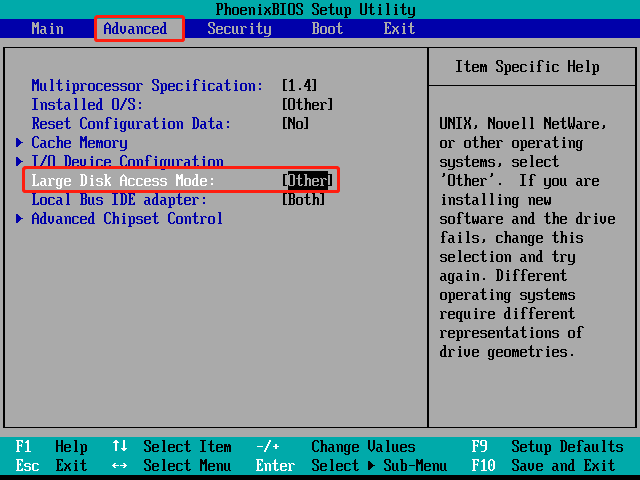Click PhoenixBIOS Setup Utility title

click(316, 10)
